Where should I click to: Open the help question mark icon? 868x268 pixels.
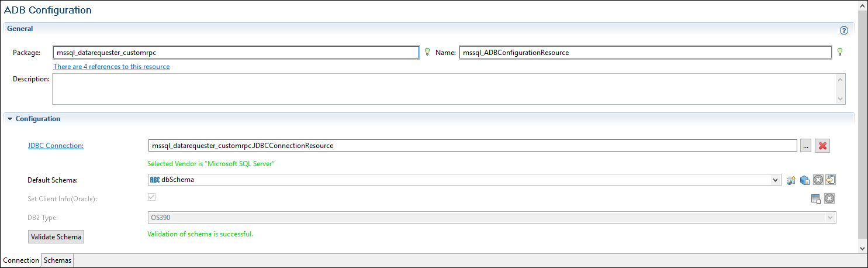point(843,30)
